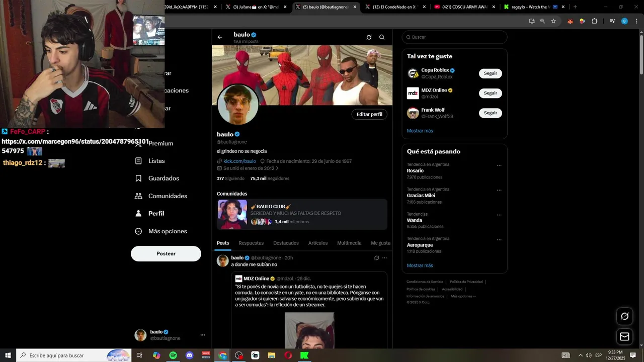Open the quoted MDZ Online post
Image resolution: width=644 pixels, height=362 pixels.
pos(309,310)
